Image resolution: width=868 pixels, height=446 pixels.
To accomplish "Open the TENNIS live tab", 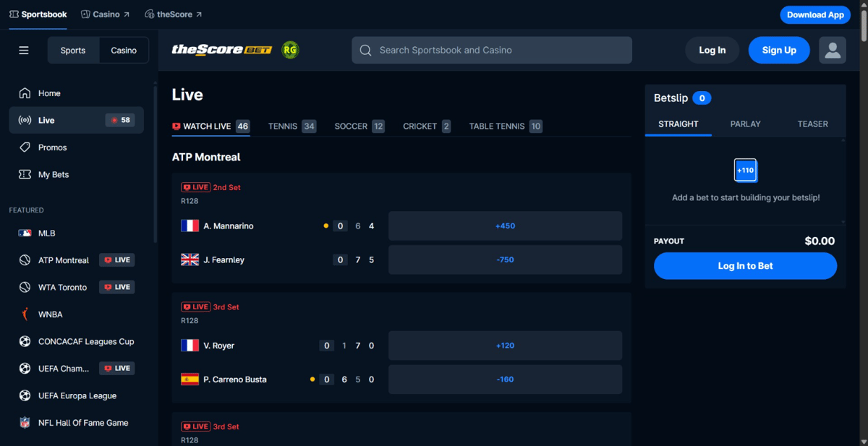I will tap(292, 126).
